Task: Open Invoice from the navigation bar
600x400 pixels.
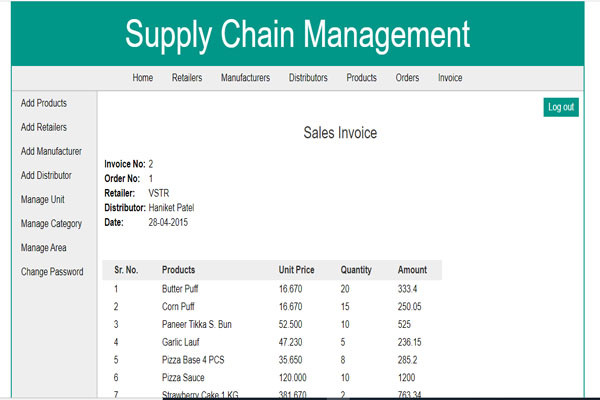Action: click(450, 78)
